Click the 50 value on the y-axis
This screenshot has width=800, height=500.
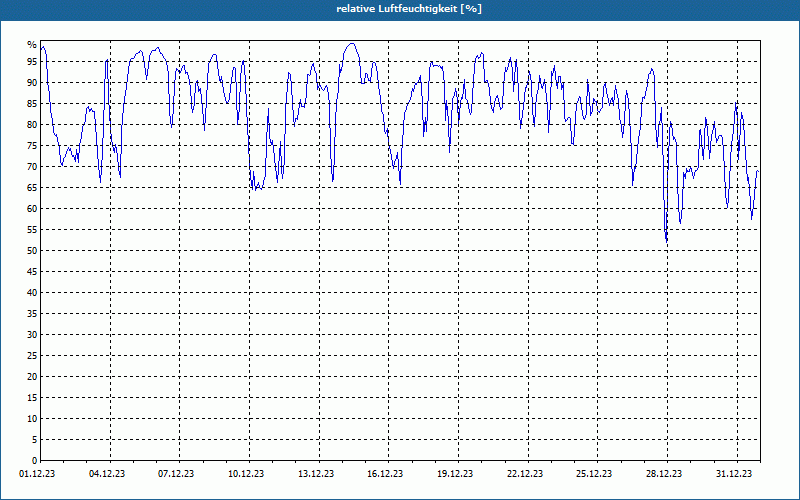[x=32, y=251]
